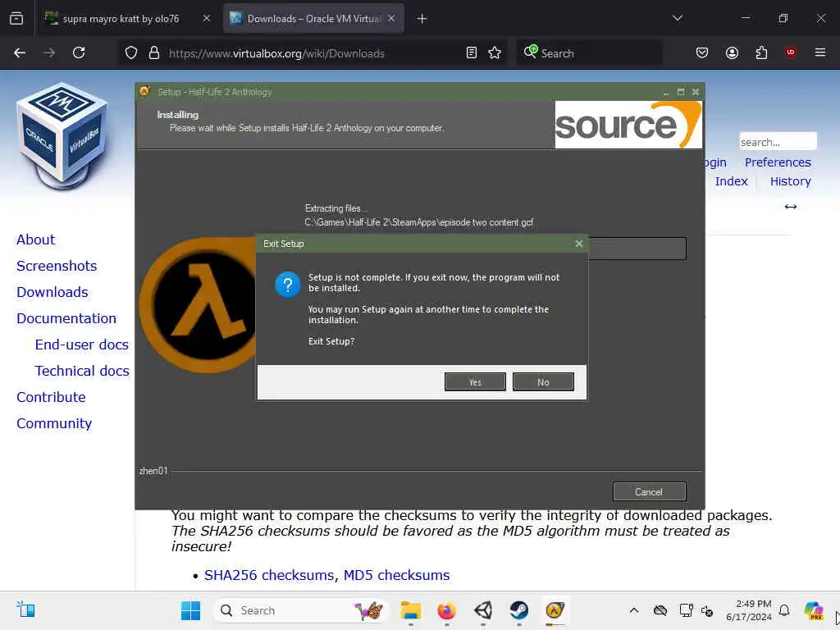The image size is (840, 630).
Task: Click the browser forward arrow
Action: tap(49, 53)
